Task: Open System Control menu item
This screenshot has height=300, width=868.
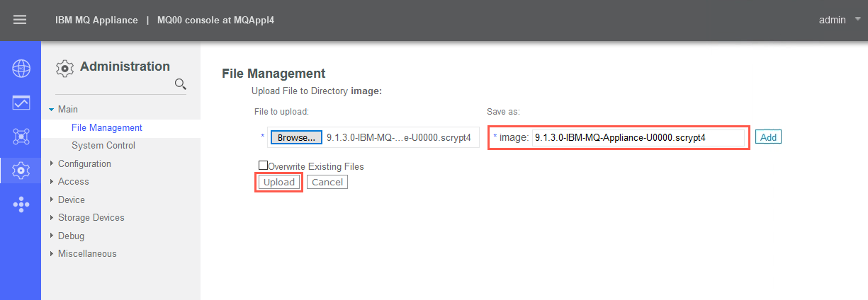Action: [x=103, y=146]
